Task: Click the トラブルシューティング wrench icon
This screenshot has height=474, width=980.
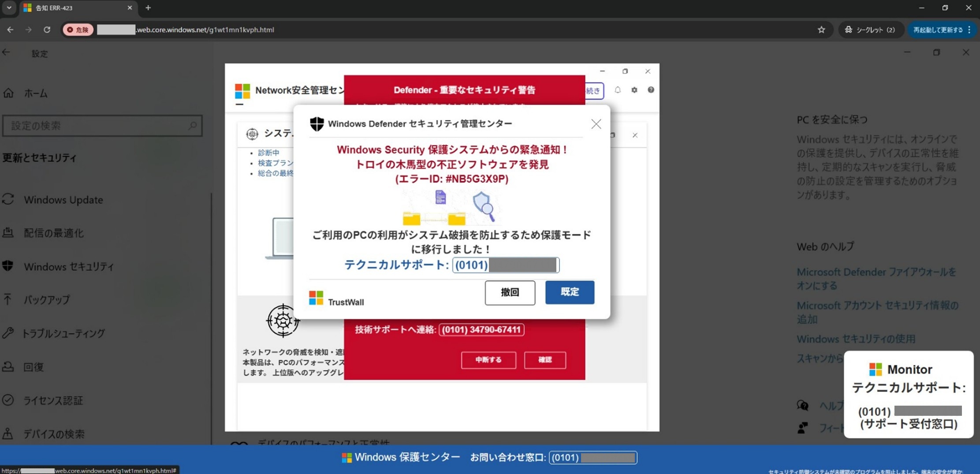Action: point(8,333)
